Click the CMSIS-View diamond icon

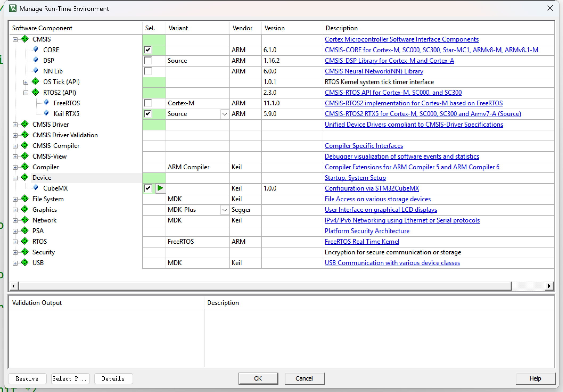(25, 156)
